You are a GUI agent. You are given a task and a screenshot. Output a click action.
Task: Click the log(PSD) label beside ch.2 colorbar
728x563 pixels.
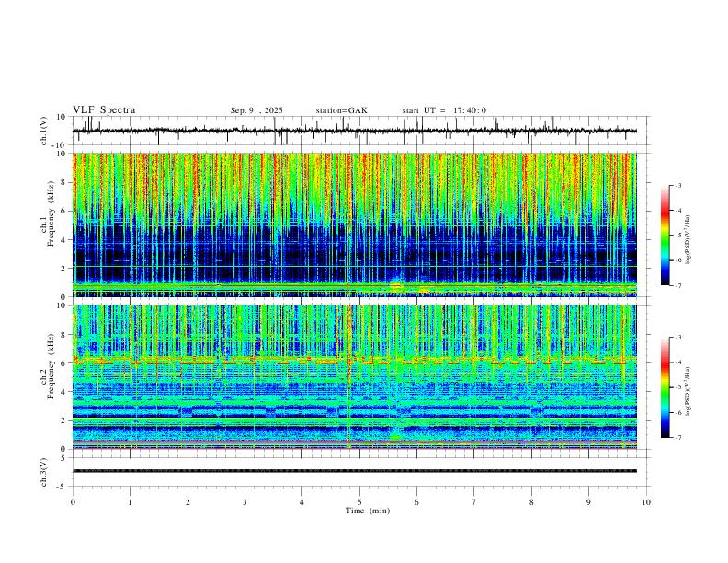pyautogui.click(x=688, y=391)
